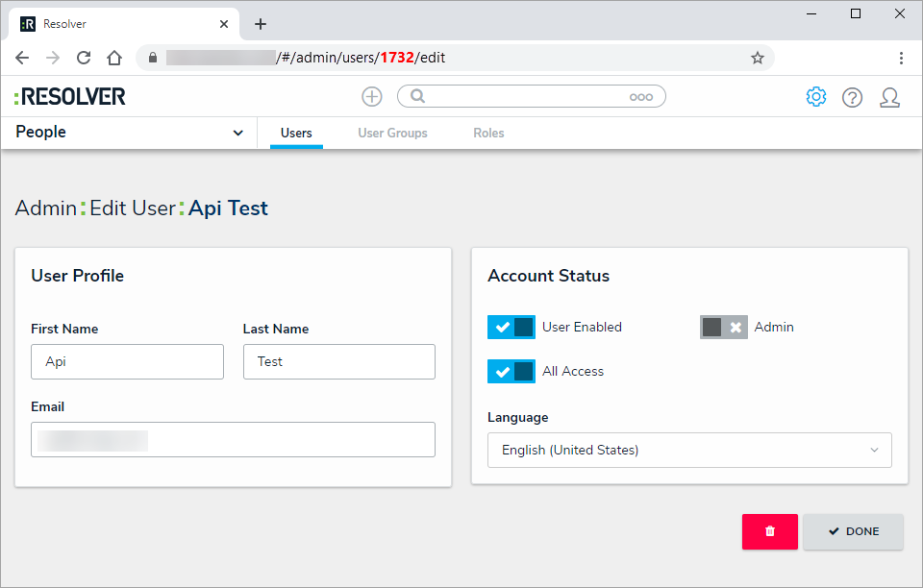This screenshot has height=588, width=923.
Task: Open the admin settings gear icon
Action: pyautogui.click(x=816, y=96)
